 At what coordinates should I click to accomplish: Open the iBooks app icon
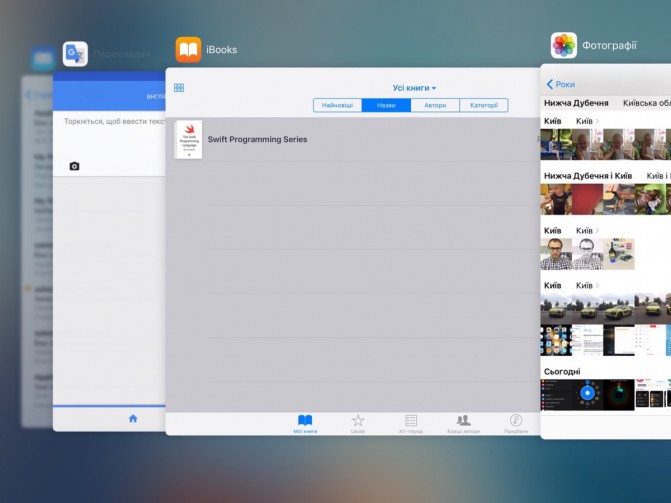188,50
